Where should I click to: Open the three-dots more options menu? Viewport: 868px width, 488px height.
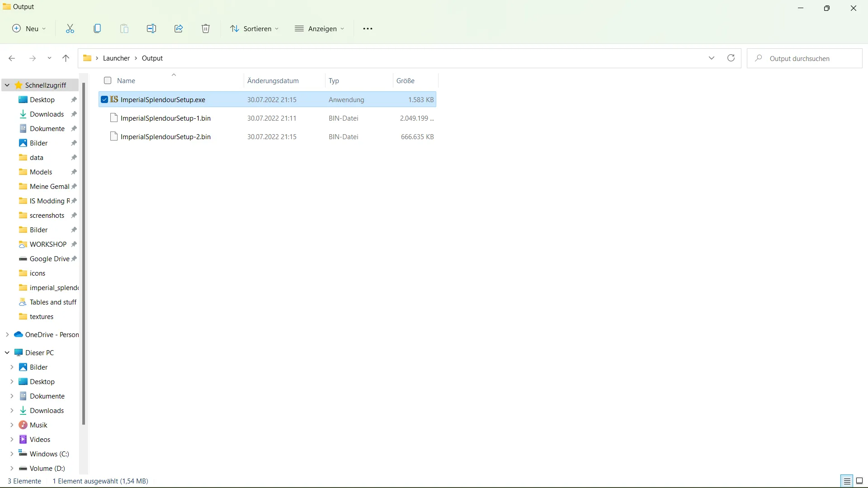pyautogui.click(x=368, y=29)
